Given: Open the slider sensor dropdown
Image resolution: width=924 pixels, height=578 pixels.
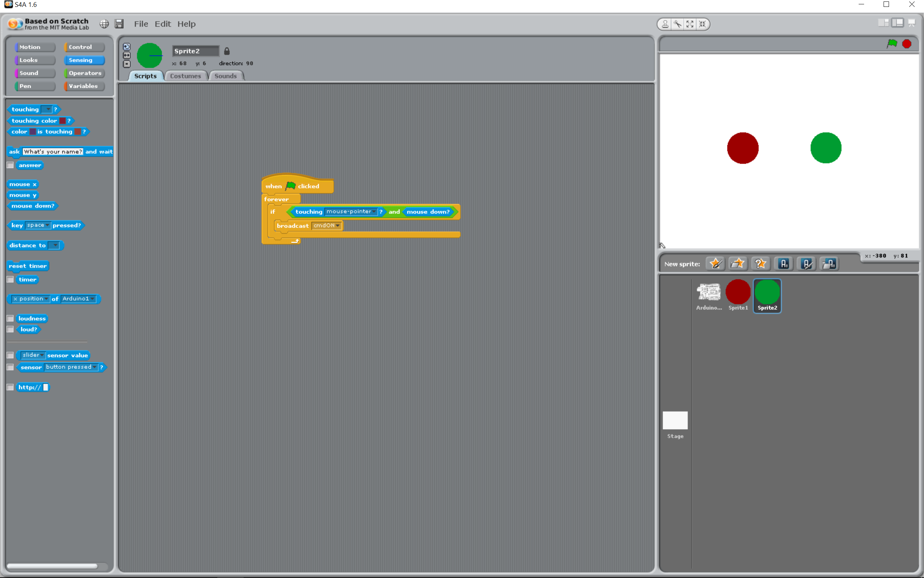Looking at the screenshot, I should pyautogui.click(x=33, y=355).
